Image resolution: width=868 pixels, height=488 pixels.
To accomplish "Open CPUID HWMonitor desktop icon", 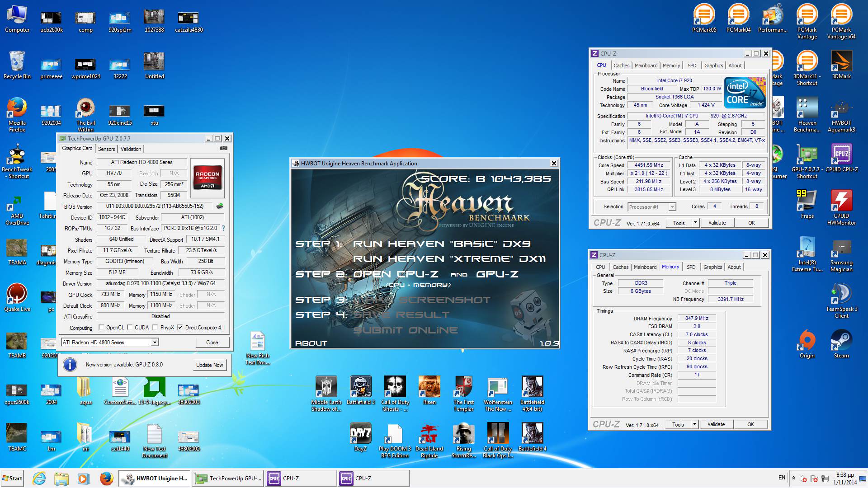I will [841, 208].
